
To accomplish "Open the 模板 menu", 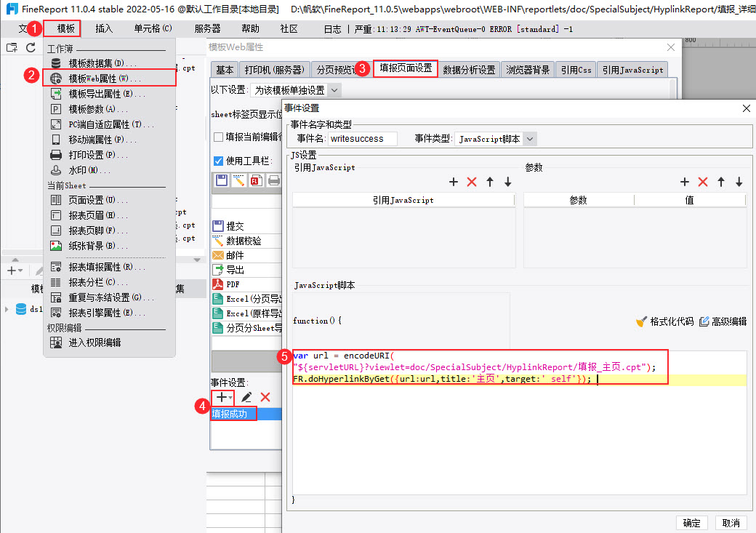I will (x=66, y=29).
